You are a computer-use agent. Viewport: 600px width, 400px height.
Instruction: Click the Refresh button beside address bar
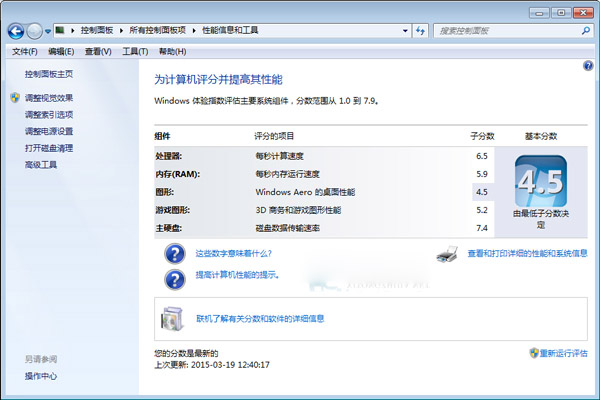(x=420, y=31)
